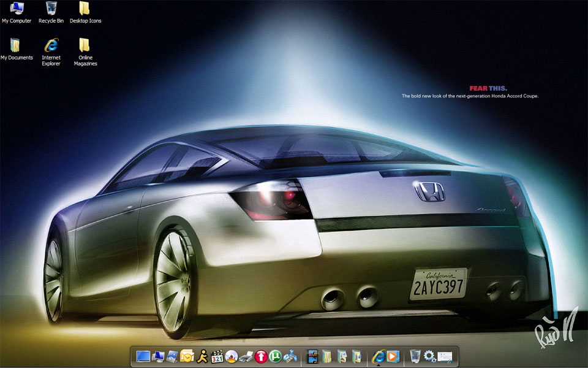Open the My Computer desktop icon
The height and width of the screenshot is (368, 588).
click(x=17, y=13)
